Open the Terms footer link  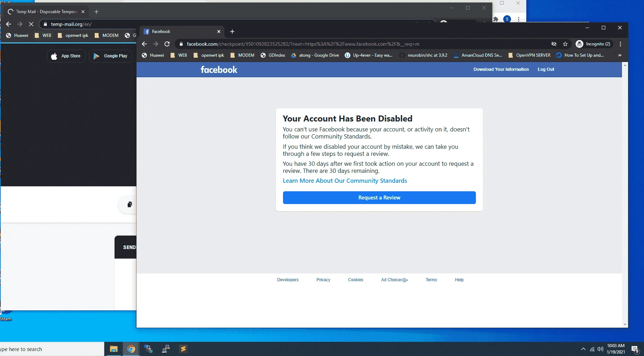click(x=431, y=280)
